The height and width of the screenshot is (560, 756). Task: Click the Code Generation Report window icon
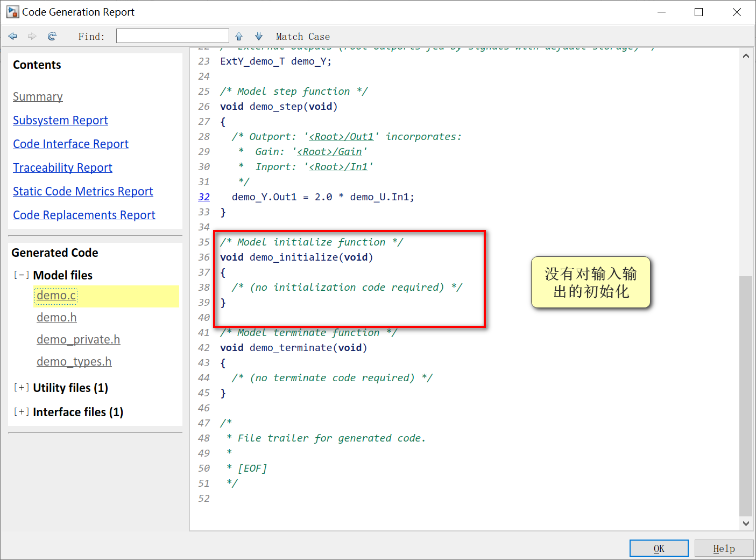12,12
